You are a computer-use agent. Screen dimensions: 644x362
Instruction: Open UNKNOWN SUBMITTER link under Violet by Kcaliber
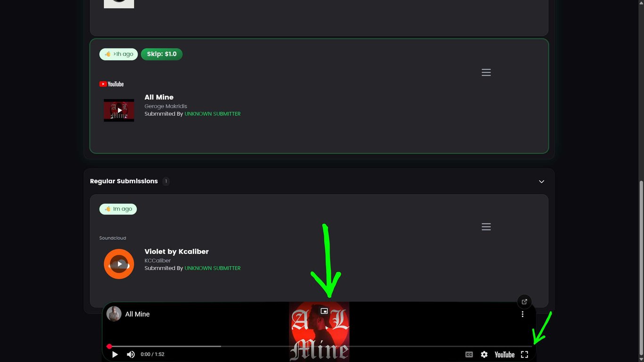pyautogui.click(x=213, y=268)
